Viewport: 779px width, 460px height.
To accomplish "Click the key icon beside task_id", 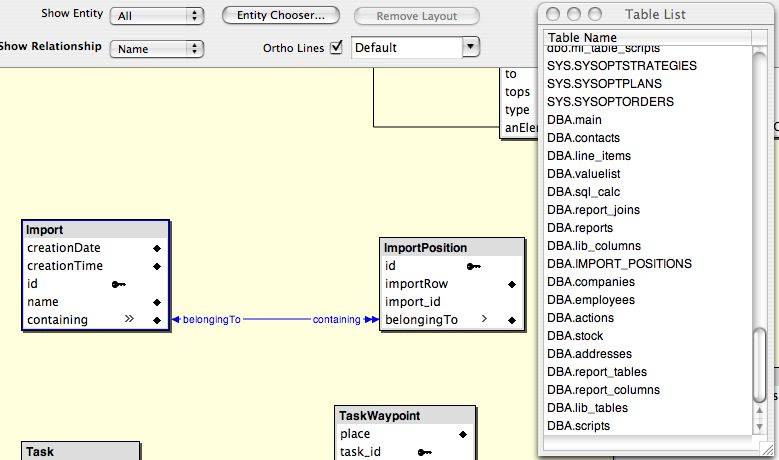I will point(425,452).
